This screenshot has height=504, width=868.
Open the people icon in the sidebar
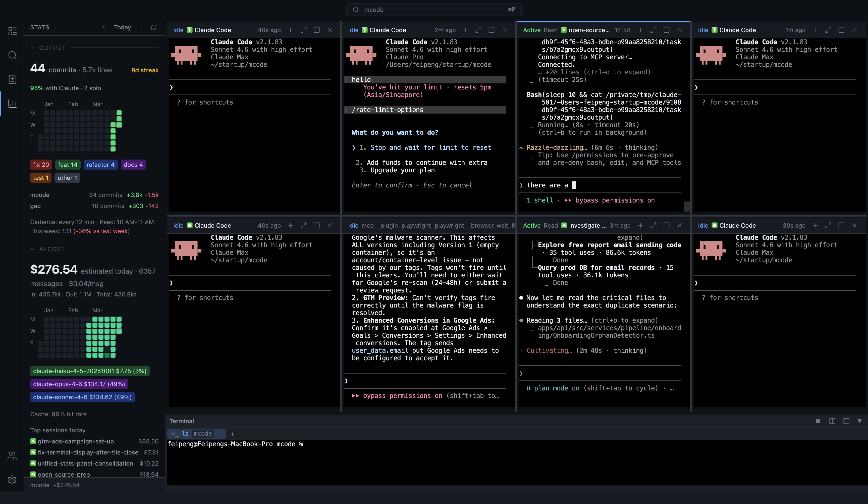point(12,456)
